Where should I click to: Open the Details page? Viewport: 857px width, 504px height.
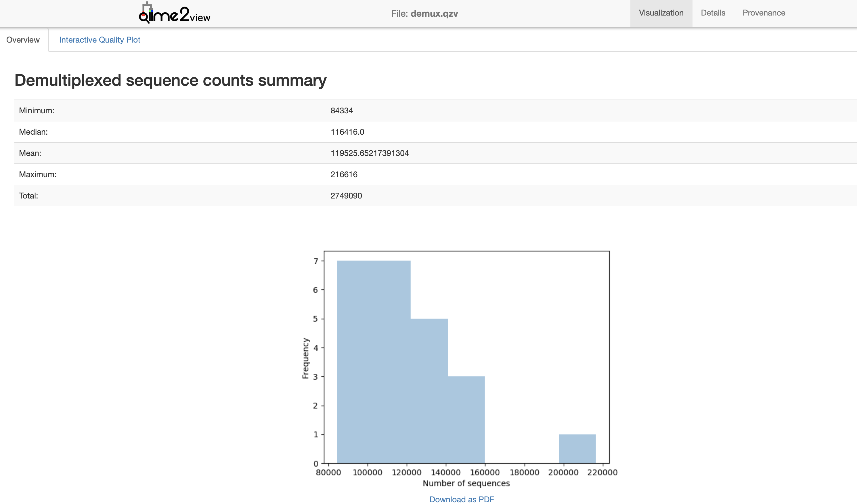[713, 13]
